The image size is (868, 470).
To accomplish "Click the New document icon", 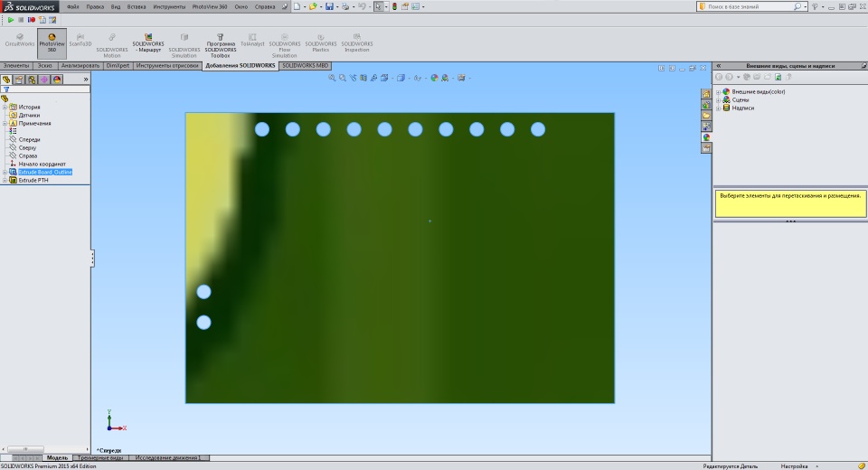I will (x=297, y=6).
